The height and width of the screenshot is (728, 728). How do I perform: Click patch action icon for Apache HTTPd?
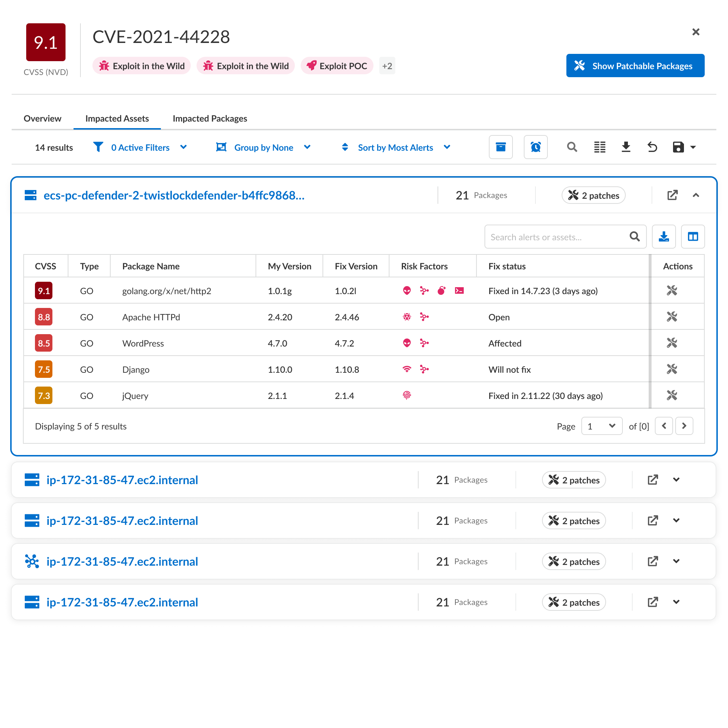(x=672, y=317)
